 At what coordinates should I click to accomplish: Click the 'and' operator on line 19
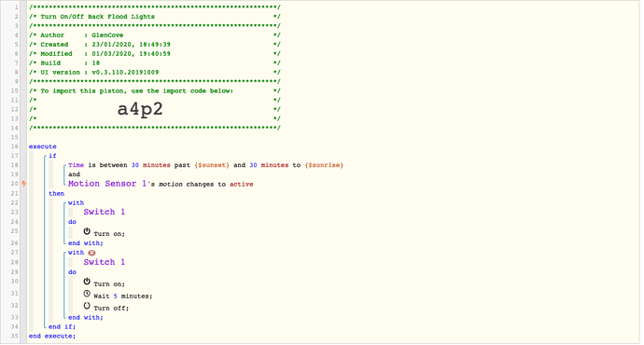74,174
